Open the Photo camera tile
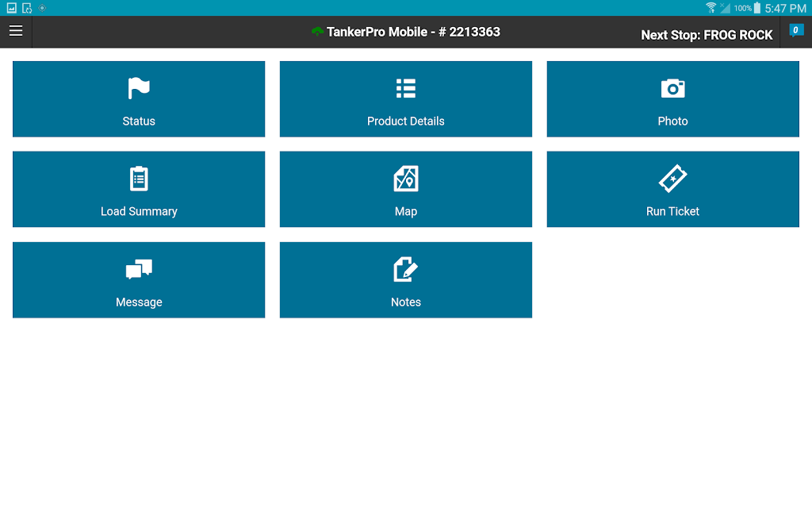This screenshot has width=812, height=508. point(672,99)
